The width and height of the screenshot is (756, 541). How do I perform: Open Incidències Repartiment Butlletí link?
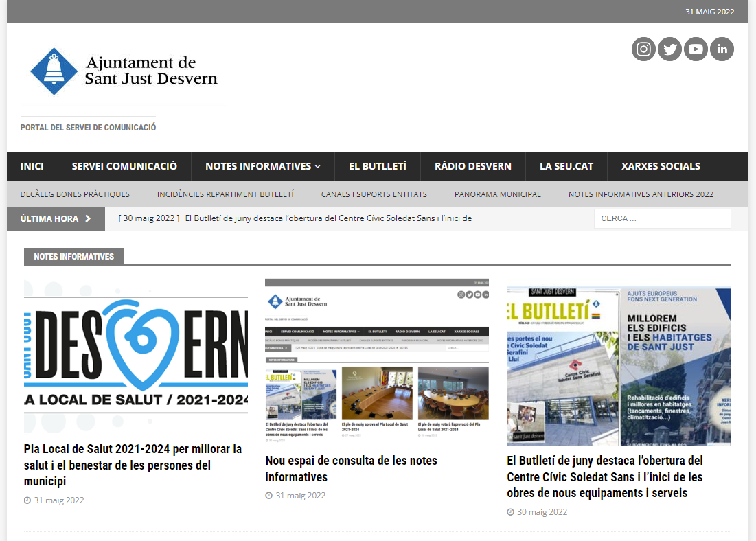coord(225,194)
